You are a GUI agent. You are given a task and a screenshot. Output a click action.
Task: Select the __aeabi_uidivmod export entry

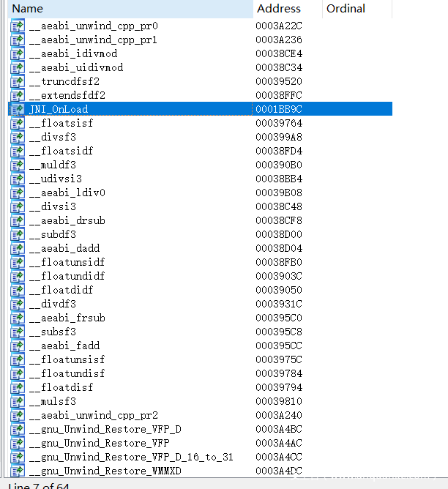pos(76,67)
